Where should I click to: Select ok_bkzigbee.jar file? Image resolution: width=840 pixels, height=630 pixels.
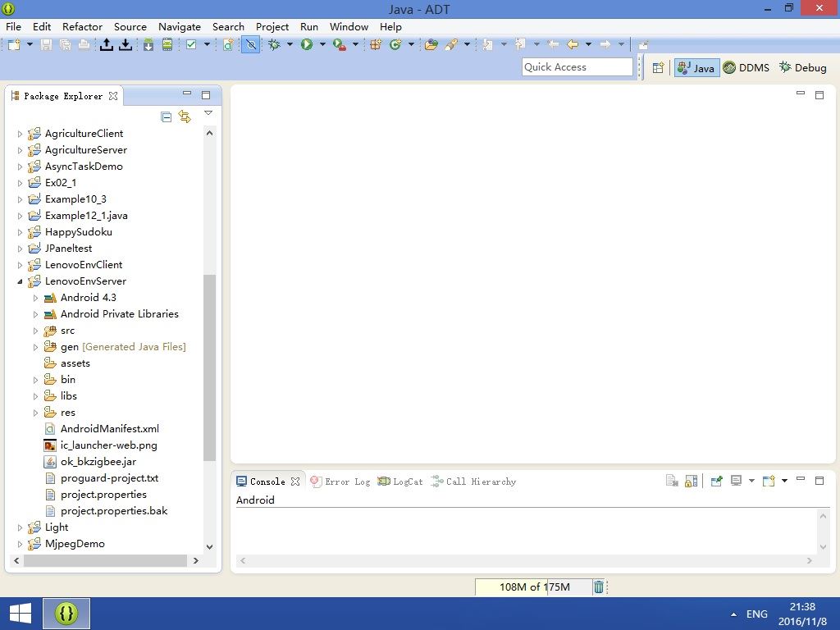98,461
